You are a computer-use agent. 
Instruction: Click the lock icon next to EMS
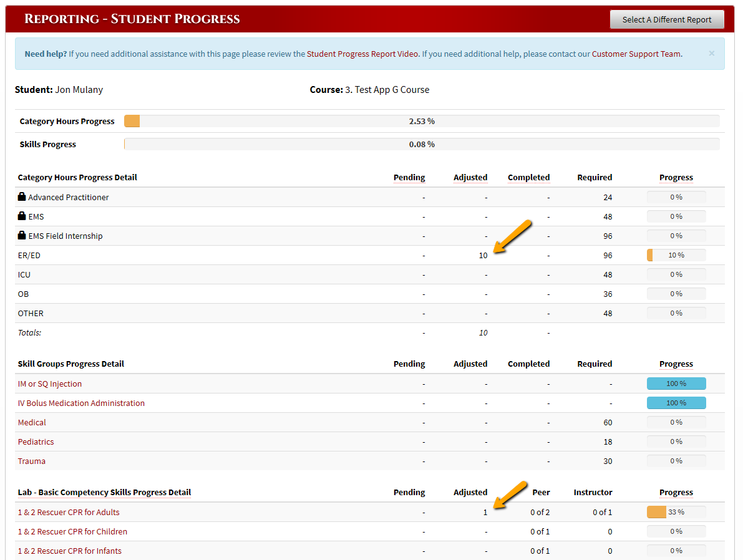(x=21, y=216)
